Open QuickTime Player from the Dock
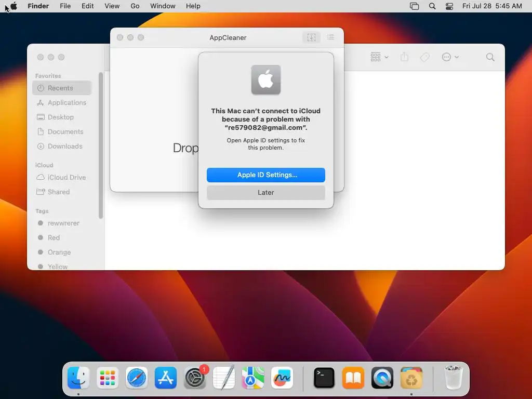The image size is (532, 399). [x=382, y=378]
